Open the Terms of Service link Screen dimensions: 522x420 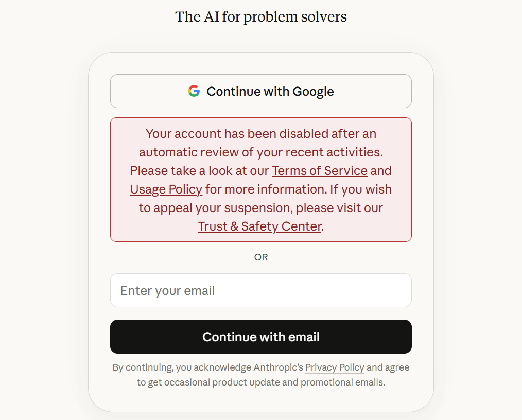point(319,171)
